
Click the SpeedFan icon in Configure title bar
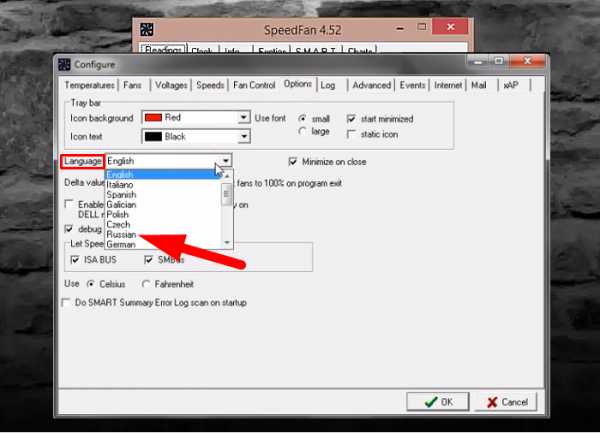[64, 64]
